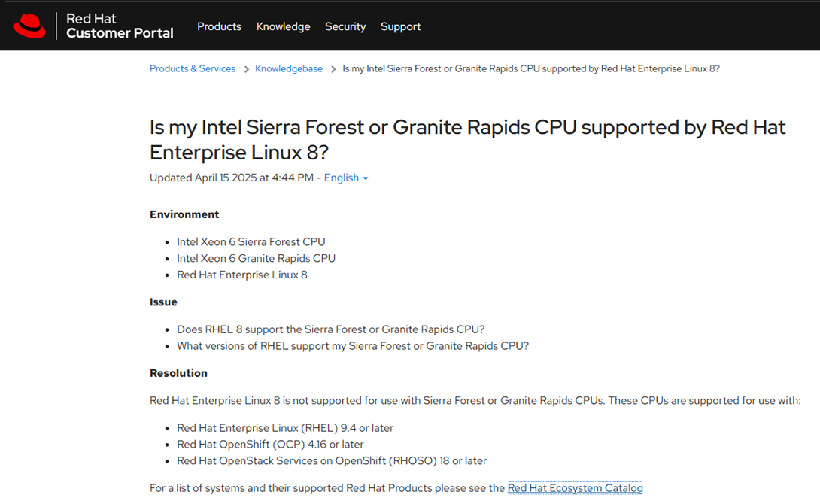This screenshot has height=504, width=820.
Task: Open the Security menu
Action: click(345, 26)
